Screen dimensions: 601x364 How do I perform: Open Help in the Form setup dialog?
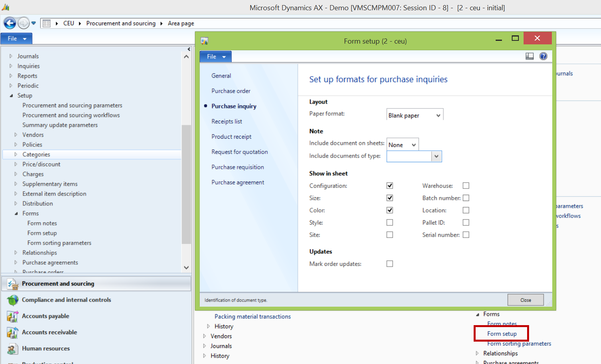click(543, 56)
